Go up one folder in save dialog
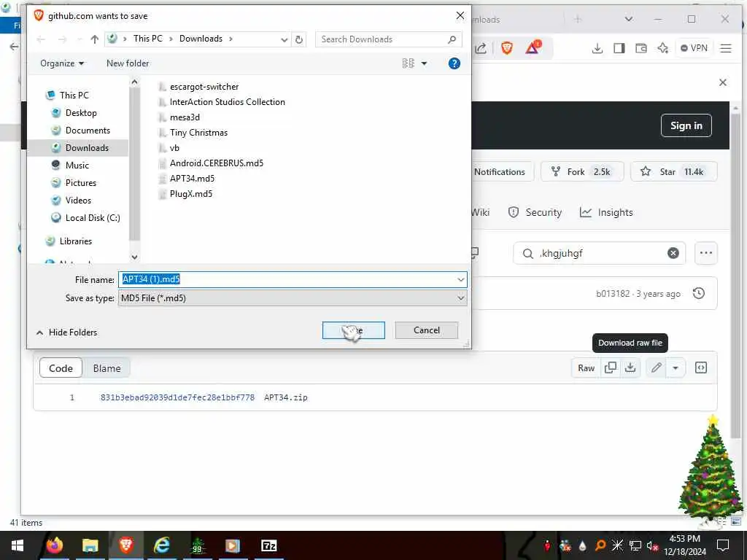This screenshot has height=560, width=747. (x=94, y=39)
